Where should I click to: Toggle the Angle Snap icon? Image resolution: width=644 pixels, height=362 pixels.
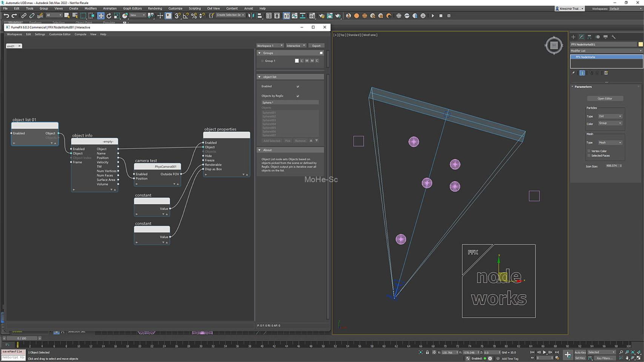(186, 15)
